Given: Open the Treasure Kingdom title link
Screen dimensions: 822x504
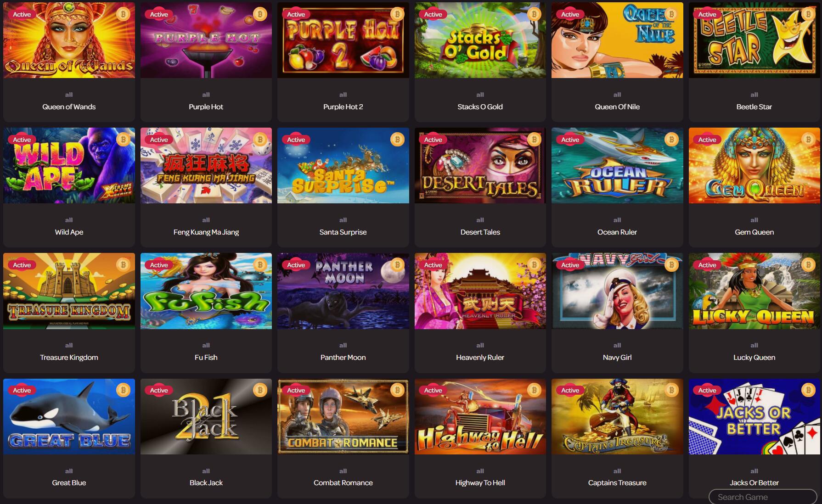Looking at the screenshot, I should coord(69,358).
